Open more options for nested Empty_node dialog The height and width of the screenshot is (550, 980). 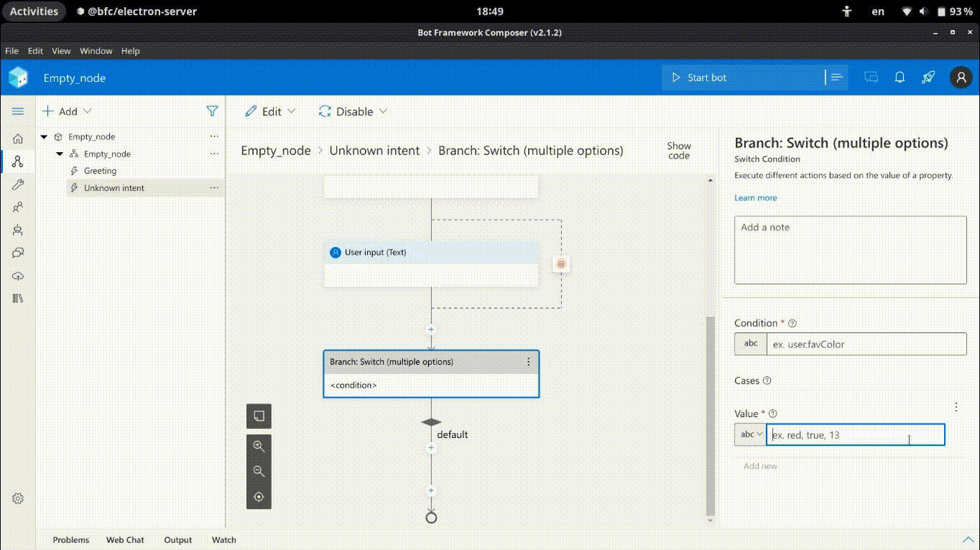click(x=214, y=154)
